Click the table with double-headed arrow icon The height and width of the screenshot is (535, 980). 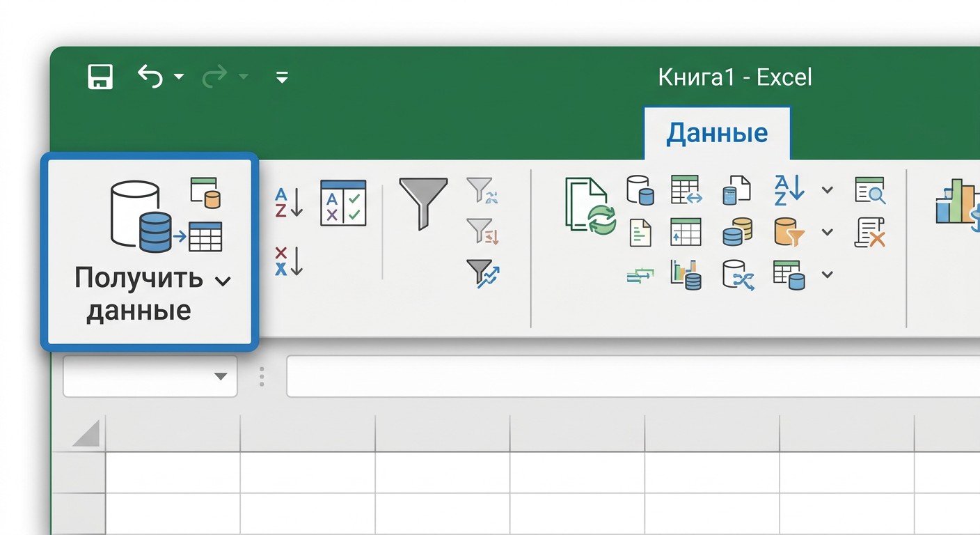pos(686,189)
